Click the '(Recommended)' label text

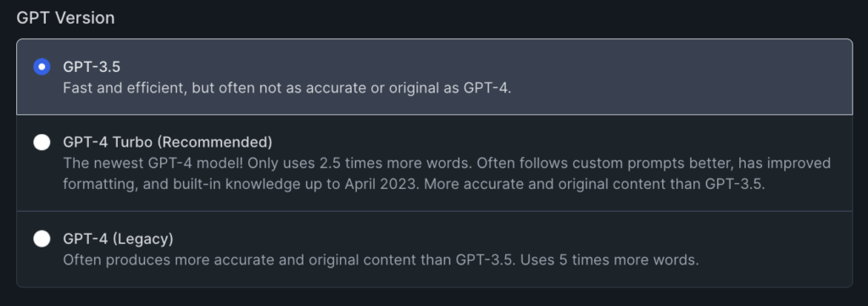(x=214, y=142)
